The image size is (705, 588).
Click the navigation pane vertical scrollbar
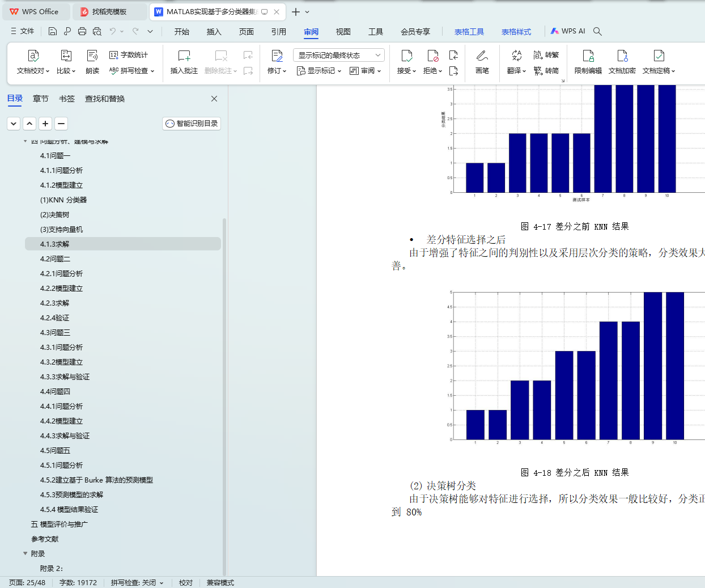tap(224, 397)
